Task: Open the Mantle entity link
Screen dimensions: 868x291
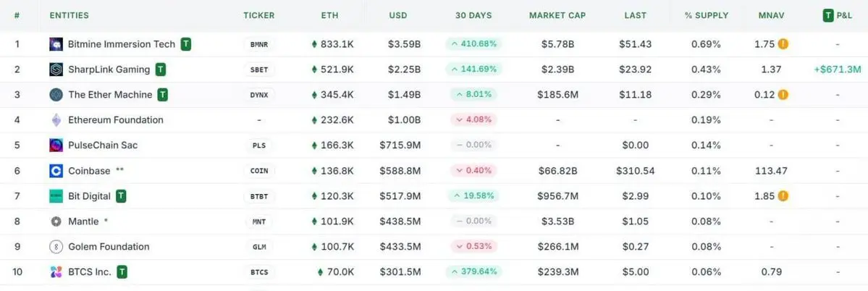Action: (83, 222)
